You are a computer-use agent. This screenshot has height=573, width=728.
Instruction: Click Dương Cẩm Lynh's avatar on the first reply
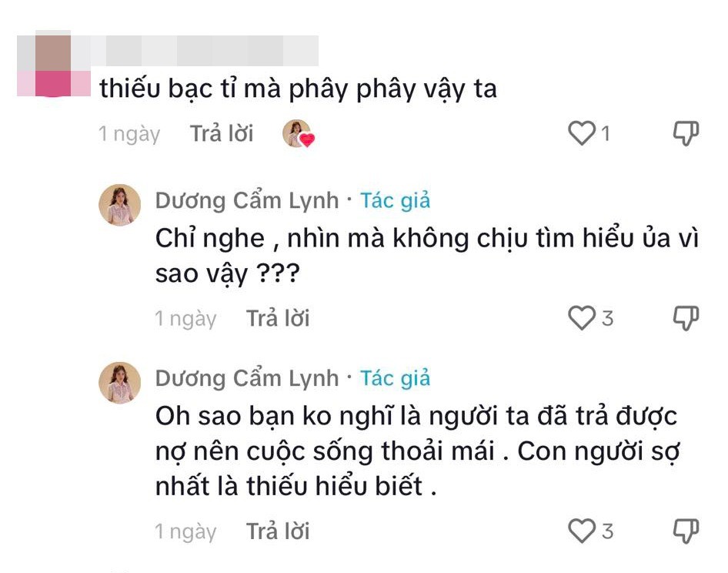pyautogui.click(x=119, y=202)
